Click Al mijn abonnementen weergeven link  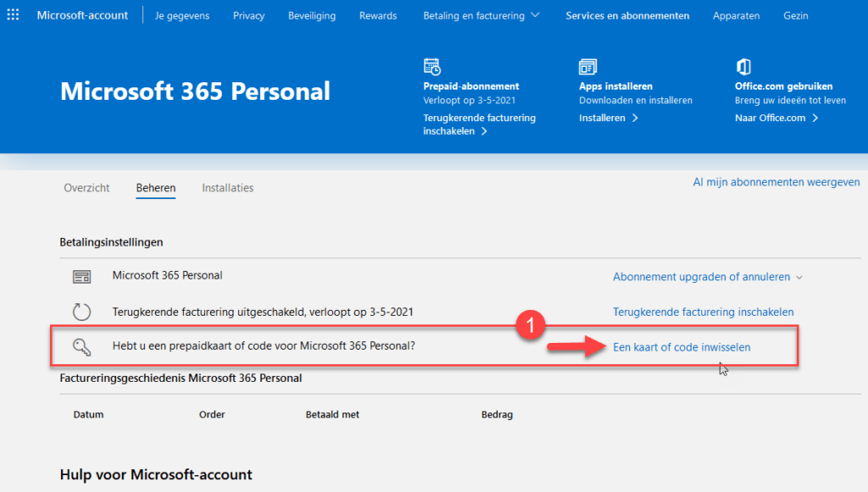[776, 182]
